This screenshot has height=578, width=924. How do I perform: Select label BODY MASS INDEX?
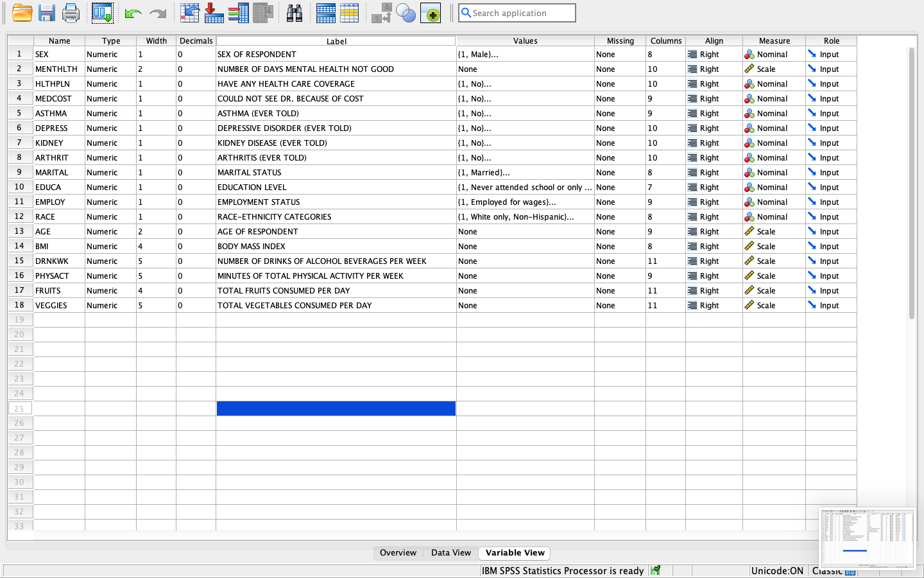click(x=252, y=247)
